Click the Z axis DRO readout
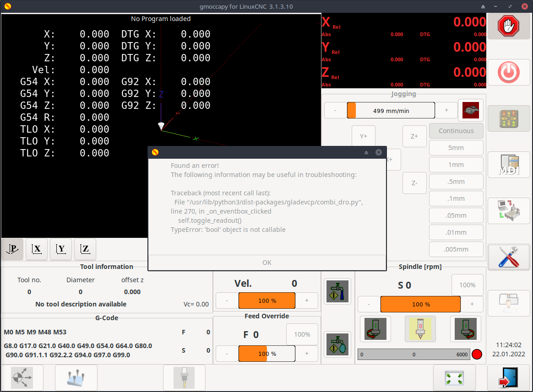Screen dimensions: 533x392 (x=404, y=76)
